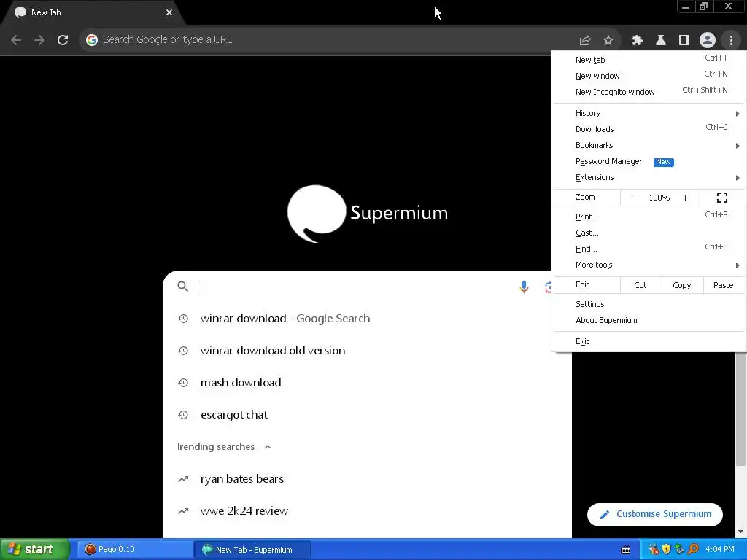Open the Chrome Labs flask icon
The width and height of the screenshot is (747, 560).
(x=661, y=41)
